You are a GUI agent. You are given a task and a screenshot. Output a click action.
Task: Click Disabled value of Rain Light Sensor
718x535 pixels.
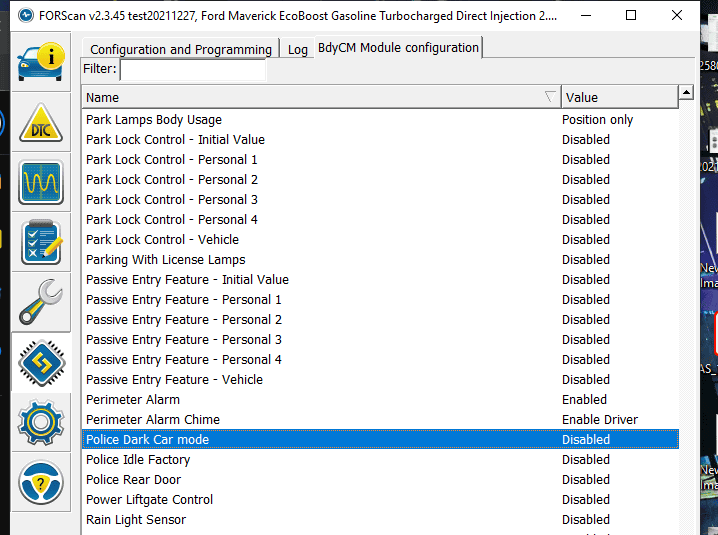(x=586, y=520)
